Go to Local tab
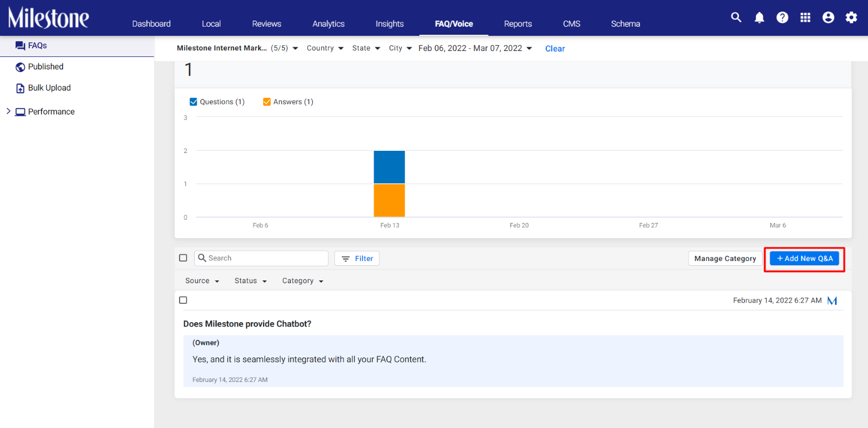 click(211, 24)
